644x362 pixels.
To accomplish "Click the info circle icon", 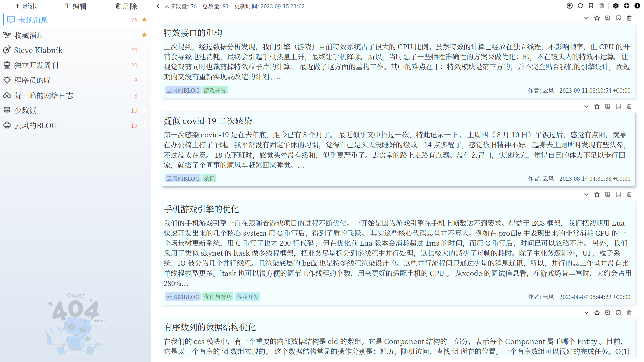I will pos(637,6).
